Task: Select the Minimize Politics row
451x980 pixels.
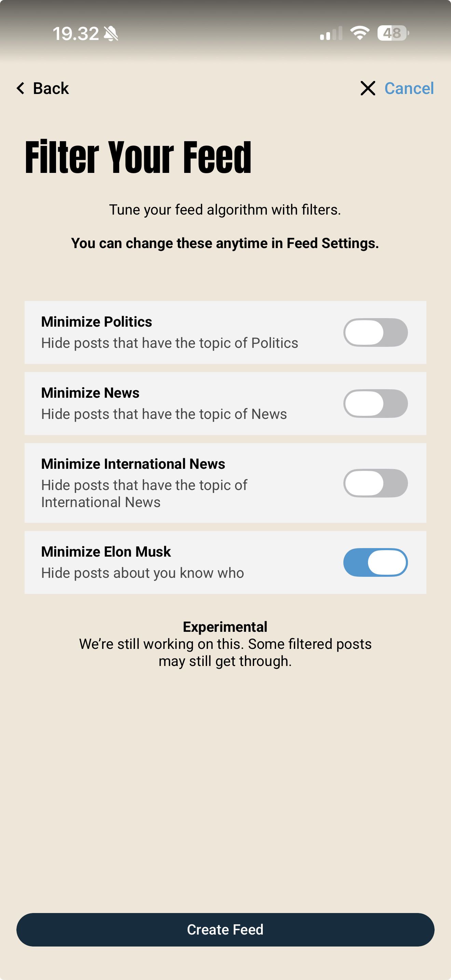Action: (152, 332)
